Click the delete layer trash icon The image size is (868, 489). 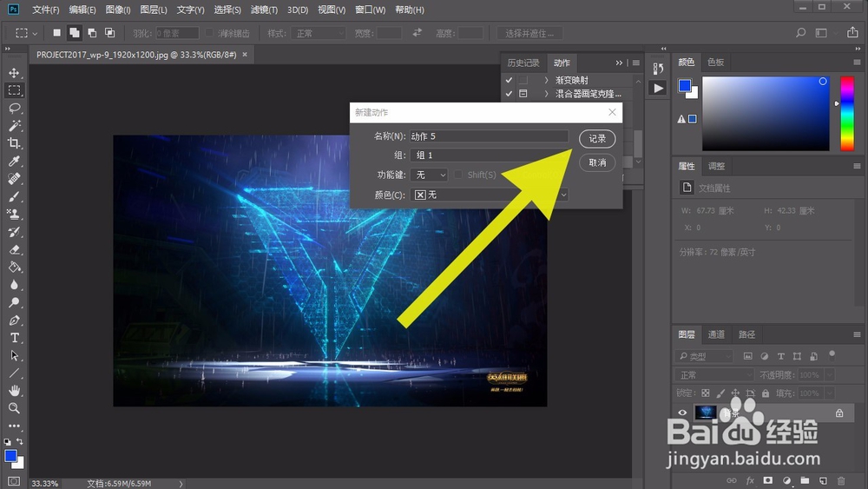pos(841,480)
